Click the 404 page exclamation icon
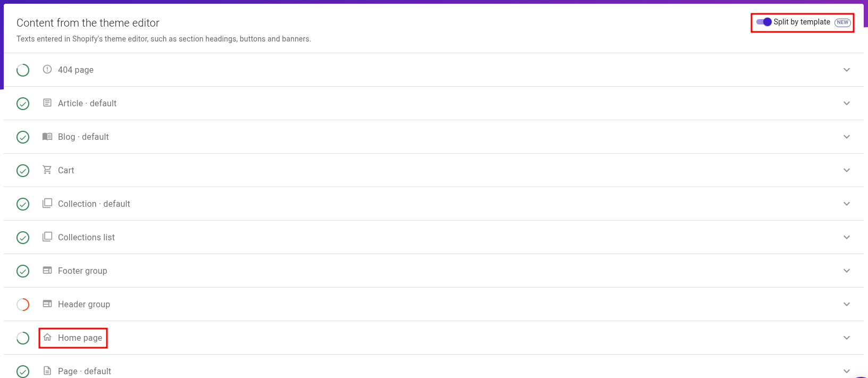 pyautogui.click(x=47, y=69)
